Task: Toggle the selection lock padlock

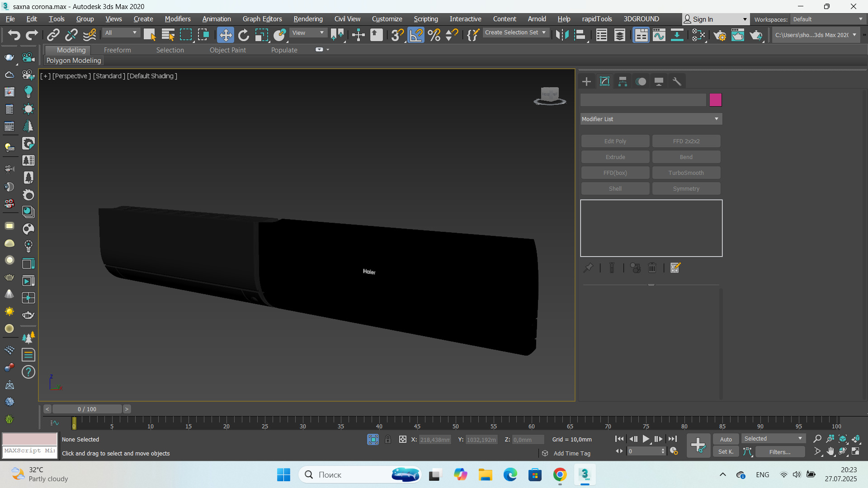Action: click(x=388, y=439)
